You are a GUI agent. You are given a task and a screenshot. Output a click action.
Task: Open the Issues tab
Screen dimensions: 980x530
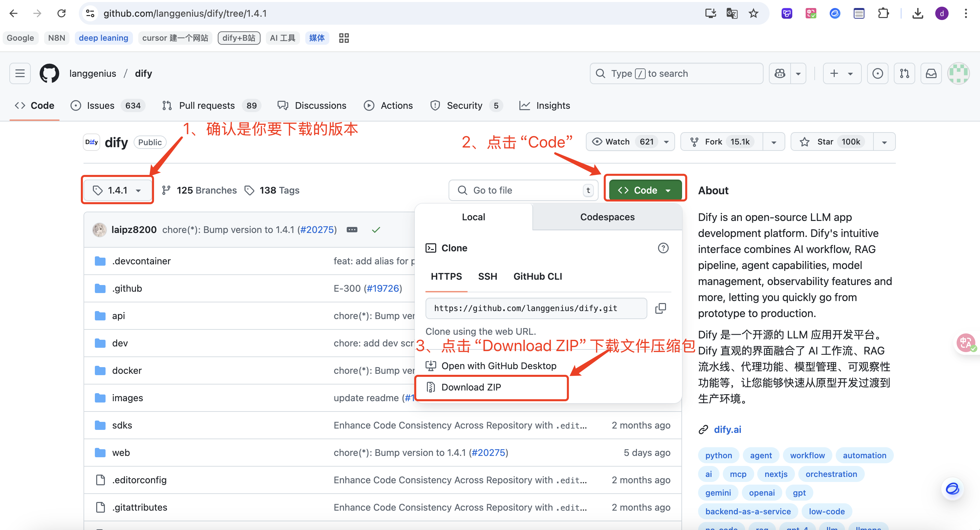point(108,106)
